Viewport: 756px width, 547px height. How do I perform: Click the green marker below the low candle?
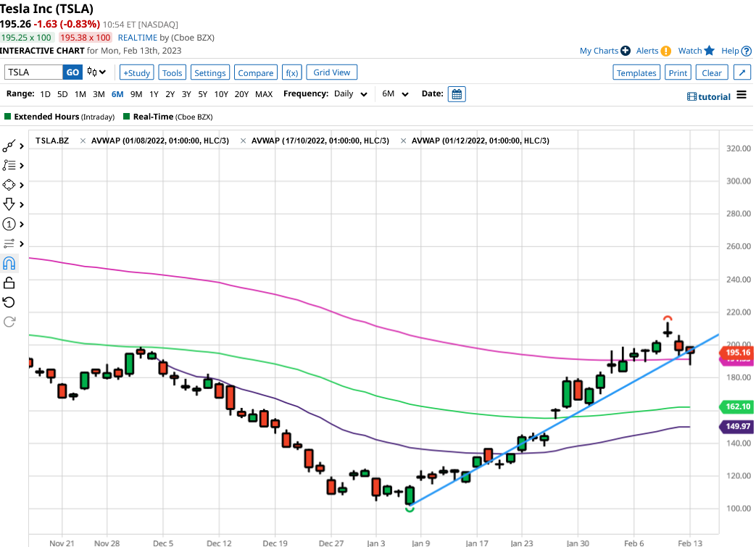tap(410, 509)
